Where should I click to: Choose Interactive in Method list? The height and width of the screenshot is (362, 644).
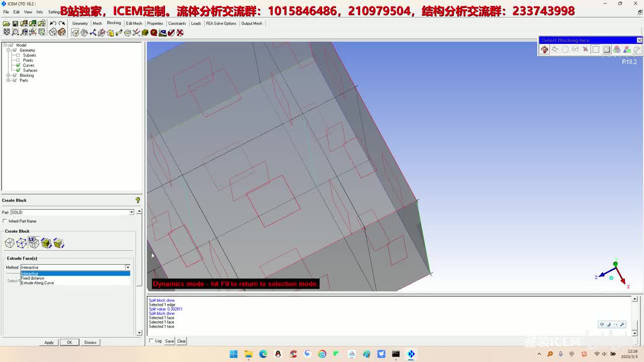point(75,274)
